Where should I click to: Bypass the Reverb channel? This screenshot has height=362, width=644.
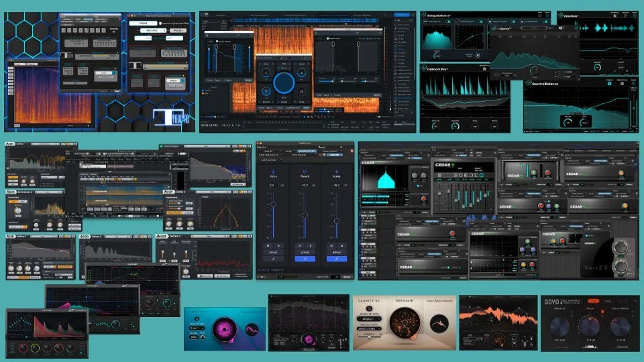pos(305,253)
